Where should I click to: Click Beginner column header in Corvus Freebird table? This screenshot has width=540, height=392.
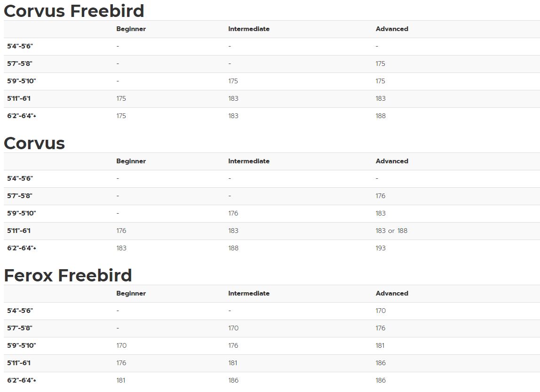click(131, 29)
